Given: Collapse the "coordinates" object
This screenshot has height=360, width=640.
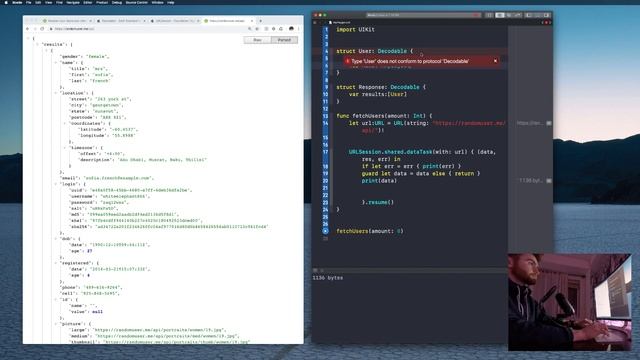Looking at the screenshot, I should click(64, 123).
